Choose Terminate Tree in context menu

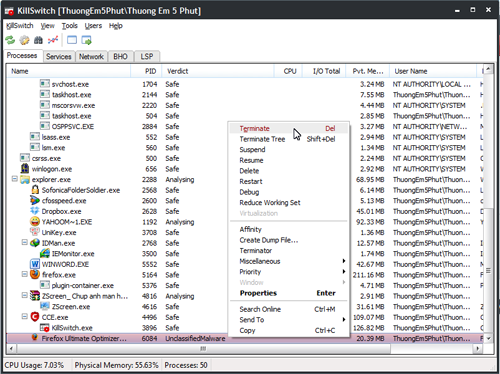(289, 139)
